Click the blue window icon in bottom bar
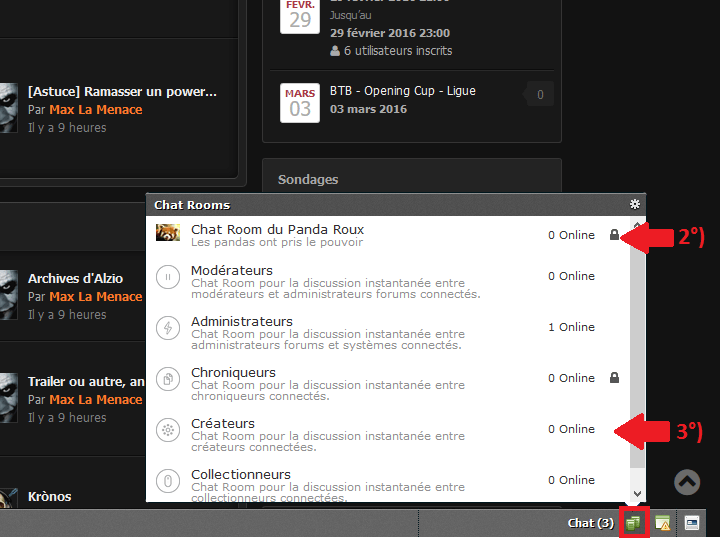The height and width of the screenshot is (538, 720). (692, 522)
